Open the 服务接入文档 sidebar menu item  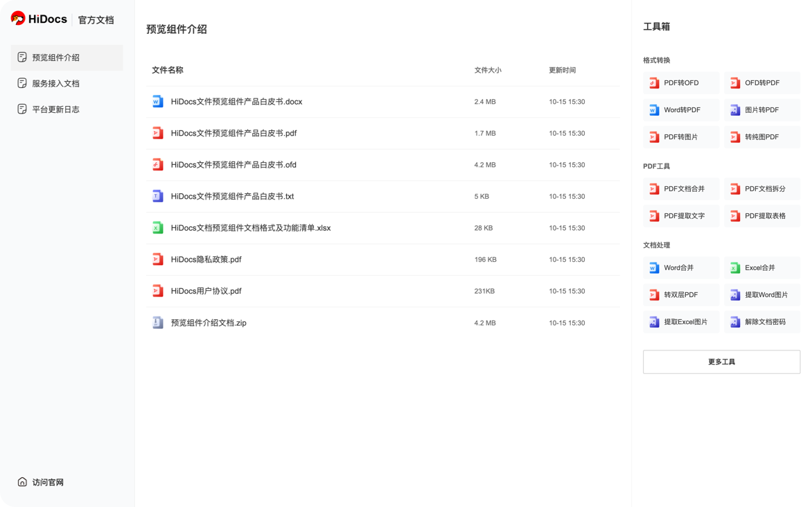point(67,83)
